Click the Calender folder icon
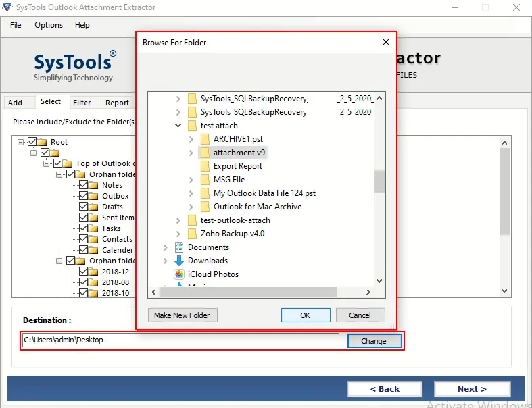This screenshot has height=408, width=532. (x=93, y=250)
